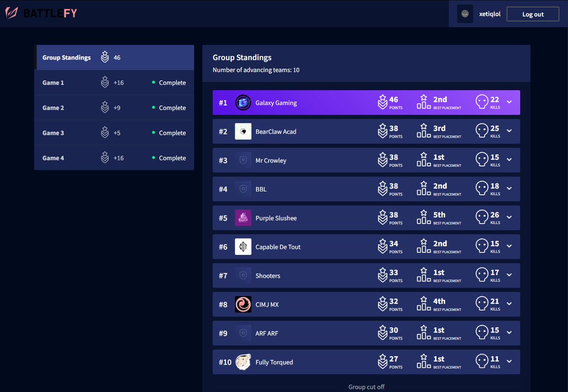568x392 pixels.
Task: Click the #10 rank label
Action: [x=225, y=362]
